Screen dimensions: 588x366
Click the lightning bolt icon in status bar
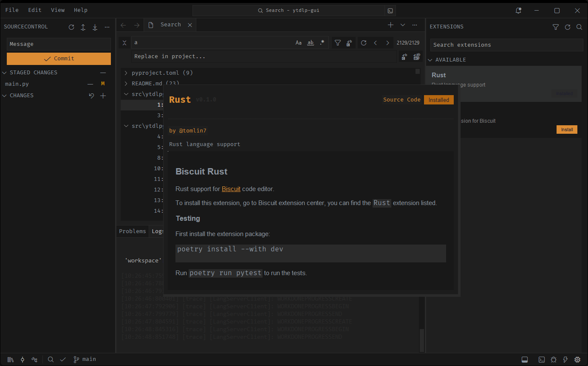pos(565,360)
